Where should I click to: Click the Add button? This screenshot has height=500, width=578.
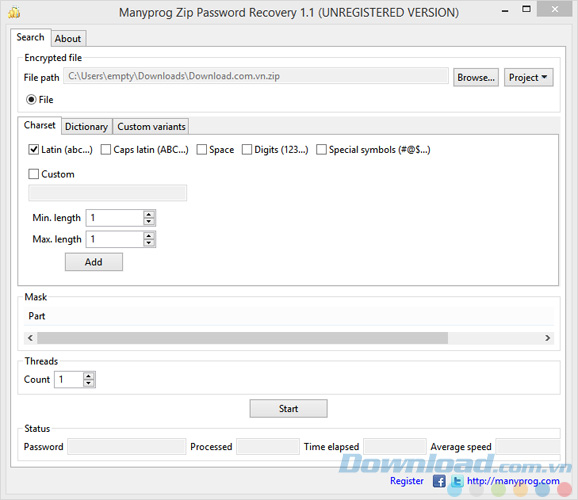point(94,262)
